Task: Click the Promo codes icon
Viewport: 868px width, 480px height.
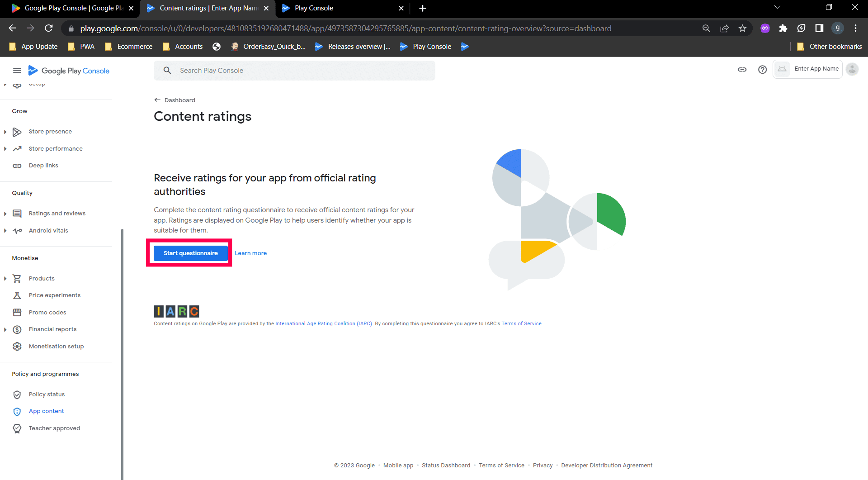Action: [17, 313]
